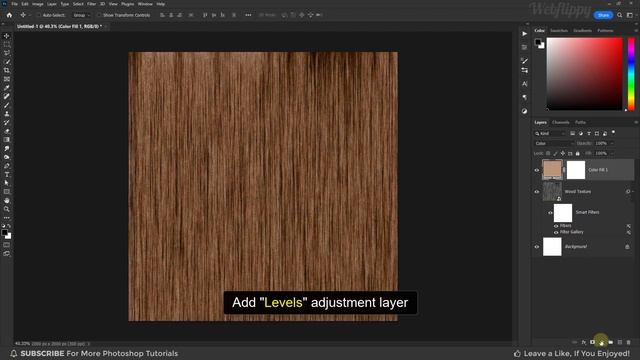Open the Kind filter dropdown
640x360 pixels.
click(x=550, y=133)
